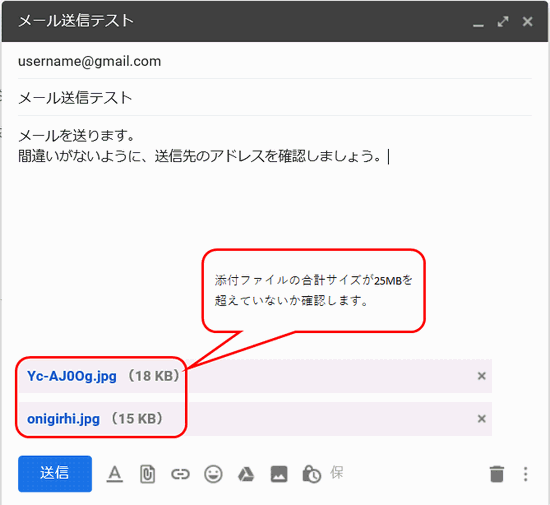This screenshot has width=550, height=505.
Task: Remove the onigirhi.jpg attachment
Action: (x=482, y=418)
